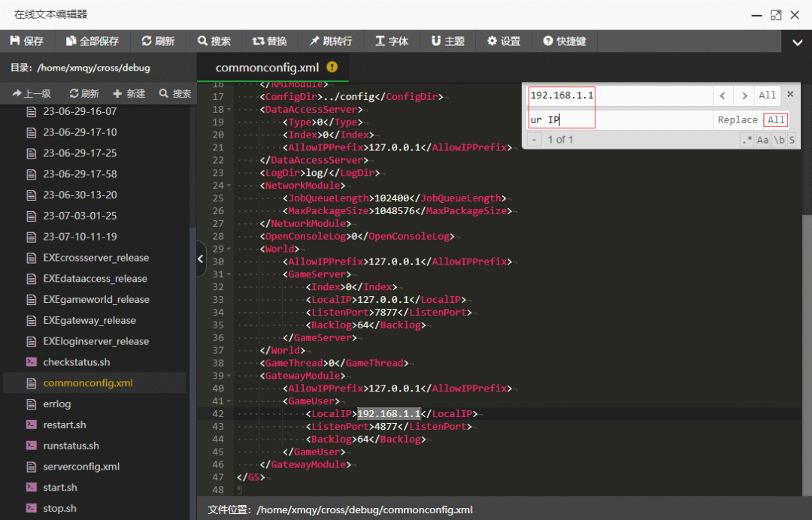The height and width of the screenshot is (520, 812).
Task: Click Replace button
Action: tap(738, 120)
